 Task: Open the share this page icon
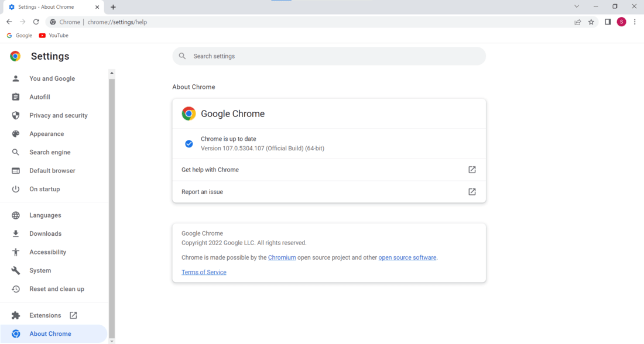point(578,22)
